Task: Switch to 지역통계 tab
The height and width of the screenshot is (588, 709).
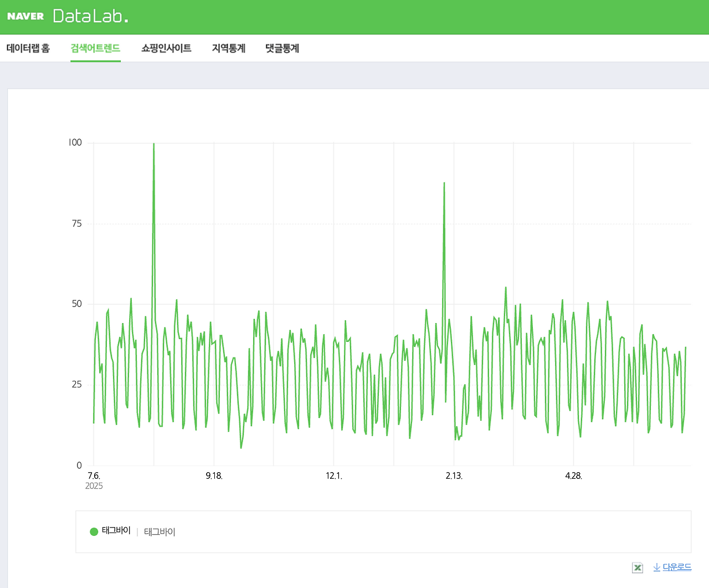Action: click(229, 48)
